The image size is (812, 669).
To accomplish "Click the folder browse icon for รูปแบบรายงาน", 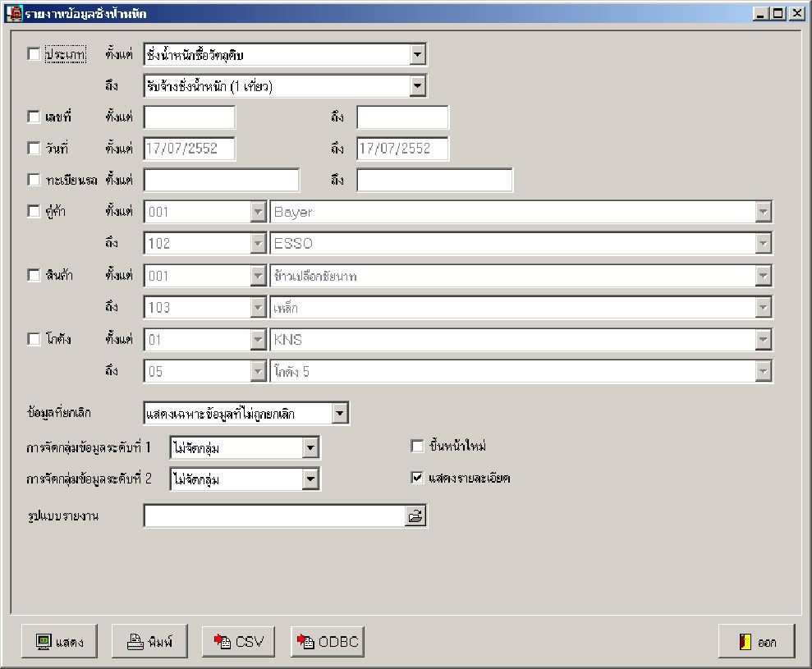I will point(415,516).
